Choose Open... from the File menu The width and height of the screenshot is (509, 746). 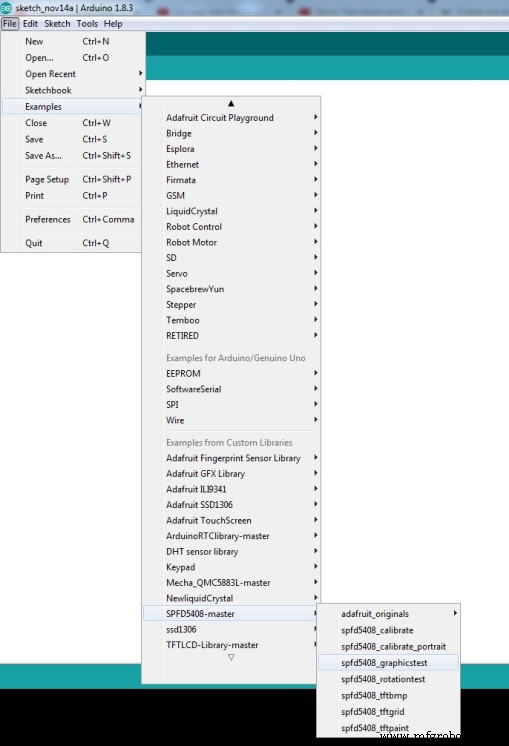pyautogui.click(x=73, y=58)
